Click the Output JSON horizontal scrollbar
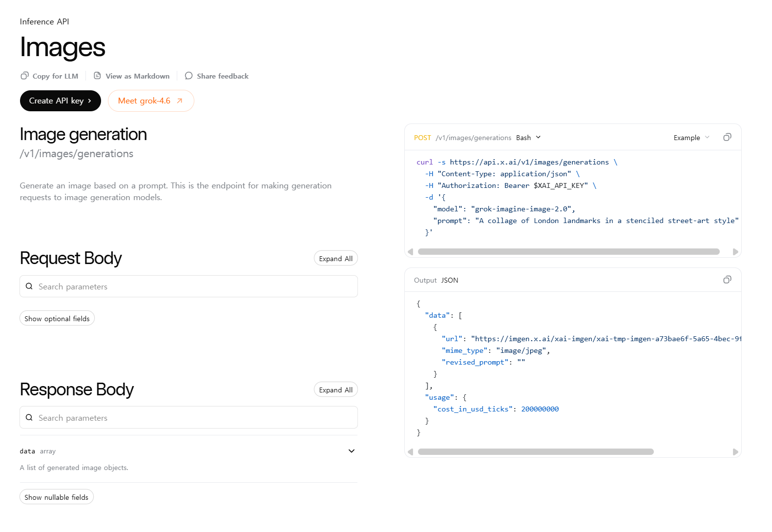The image size is (772, 532). click(536, 452)
